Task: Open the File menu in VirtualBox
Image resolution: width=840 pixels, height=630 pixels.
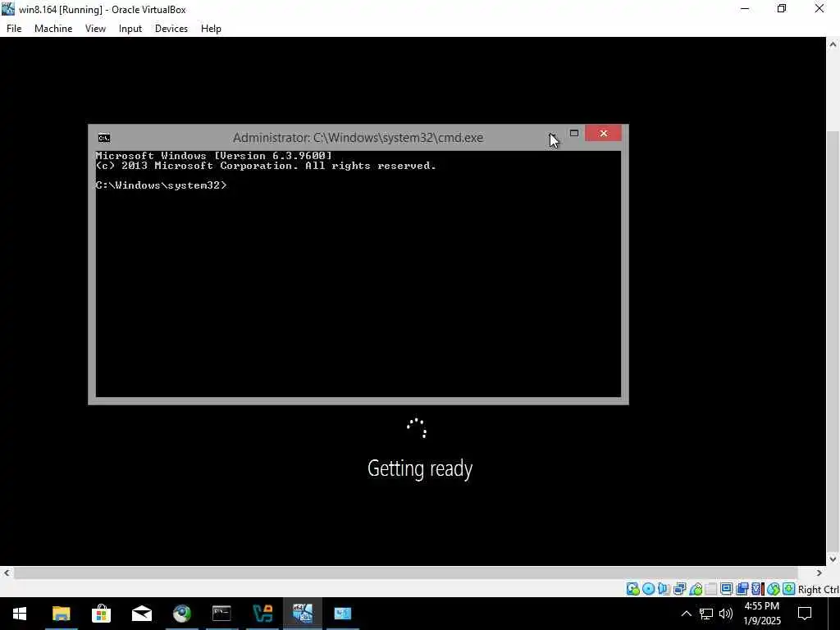Action: 14,29
